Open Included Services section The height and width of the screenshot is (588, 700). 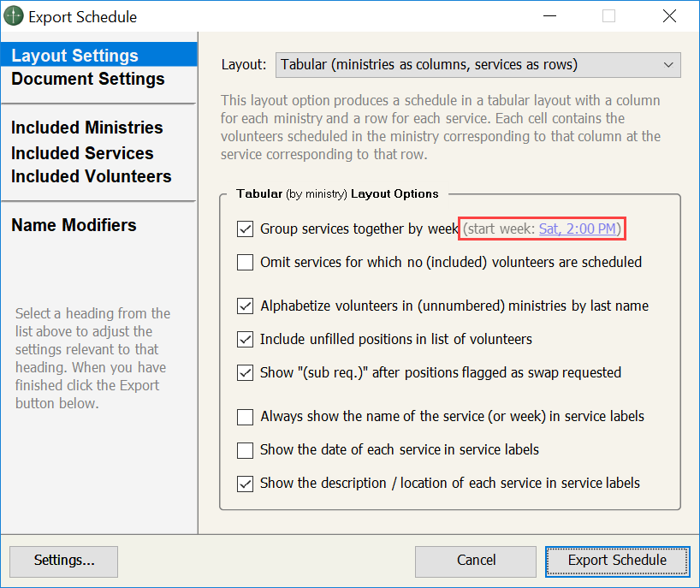82,153
